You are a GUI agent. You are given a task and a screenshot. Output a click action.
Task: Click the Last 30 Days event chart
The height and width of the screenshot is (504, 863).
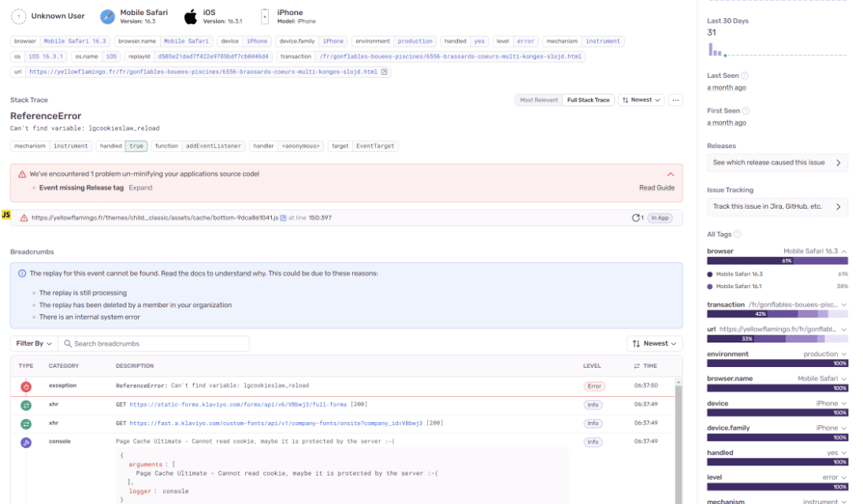click(x=777, y=50)
